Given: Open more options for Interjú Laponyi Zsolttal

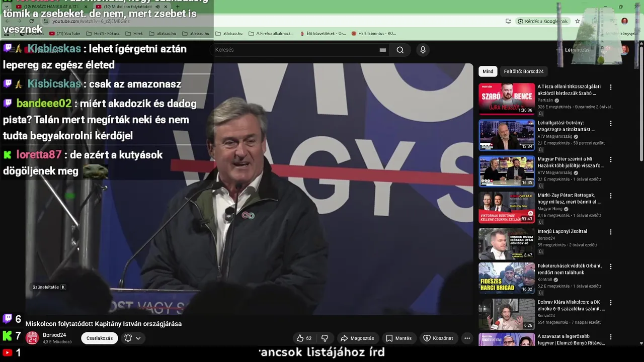Looking at the screenshot, I should point(611,232).
